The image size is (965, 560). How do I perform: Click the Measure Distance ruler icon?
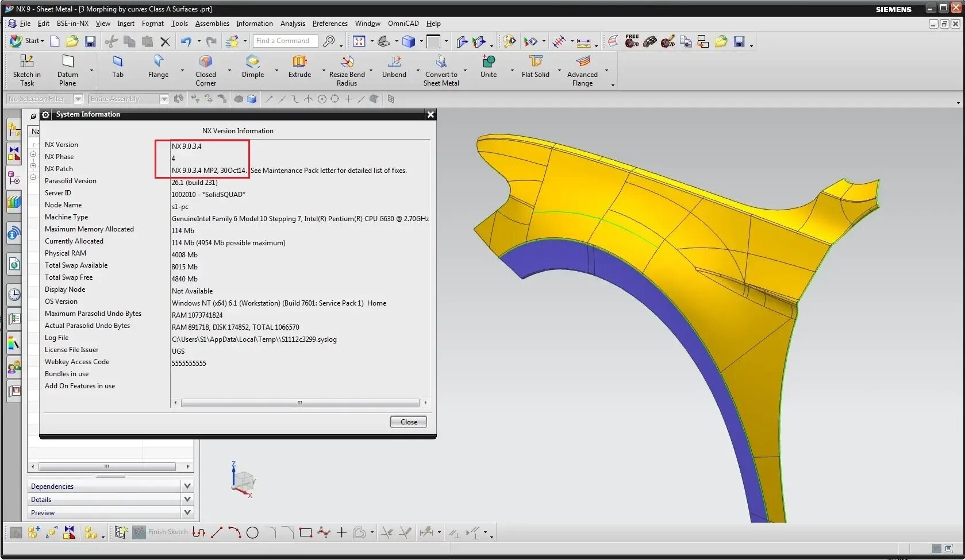pyautogui.click(x=583, y=41)
